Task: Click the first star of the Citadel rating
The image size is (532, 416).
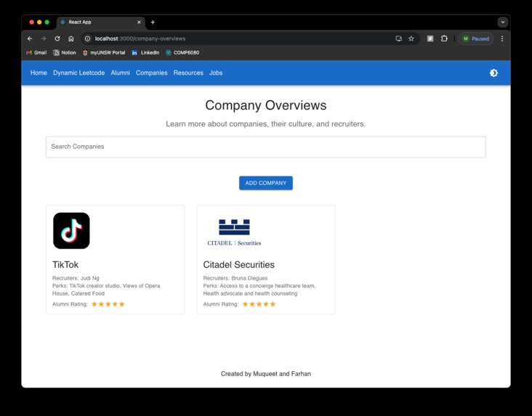Action: (x=246, y=304)
